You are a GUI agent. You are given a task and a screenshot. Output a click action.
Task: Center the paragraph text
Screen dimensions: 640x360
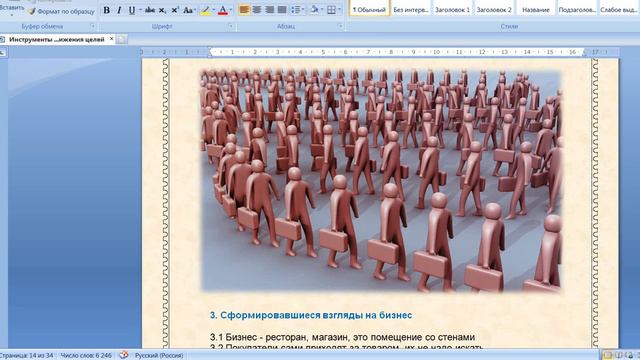pyautogui.click(x=257, y=9)
